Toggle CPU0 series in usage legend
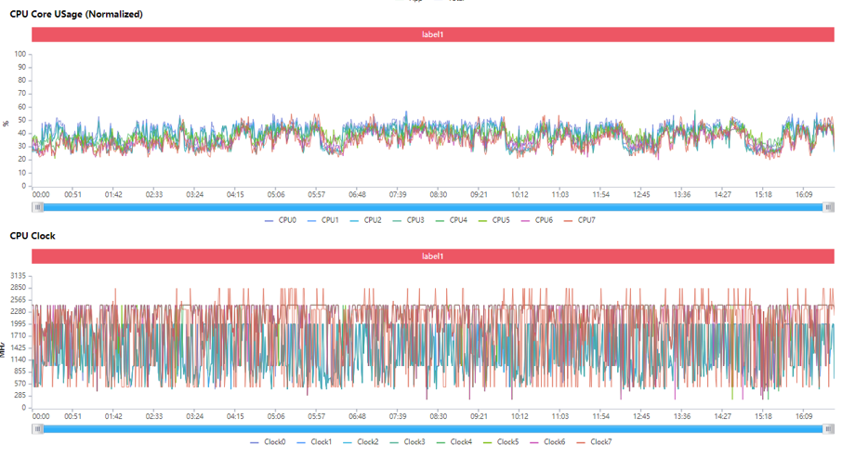 pyautogui.click(x=281, y=220)
